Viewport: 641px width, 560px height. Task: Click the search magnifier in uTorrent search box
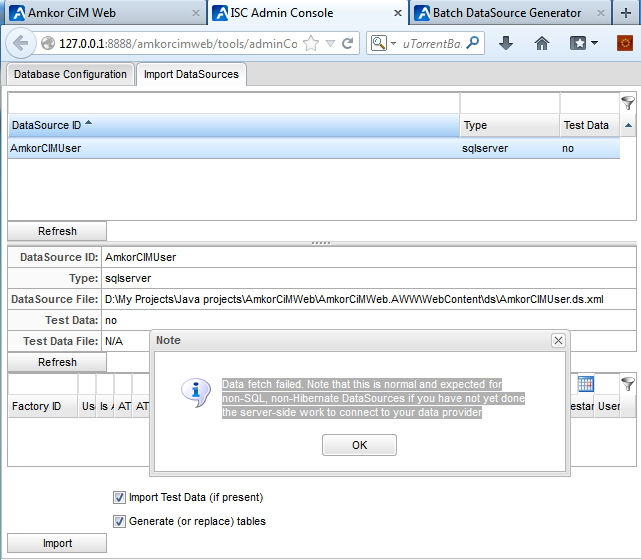click(x=473, y=43)
